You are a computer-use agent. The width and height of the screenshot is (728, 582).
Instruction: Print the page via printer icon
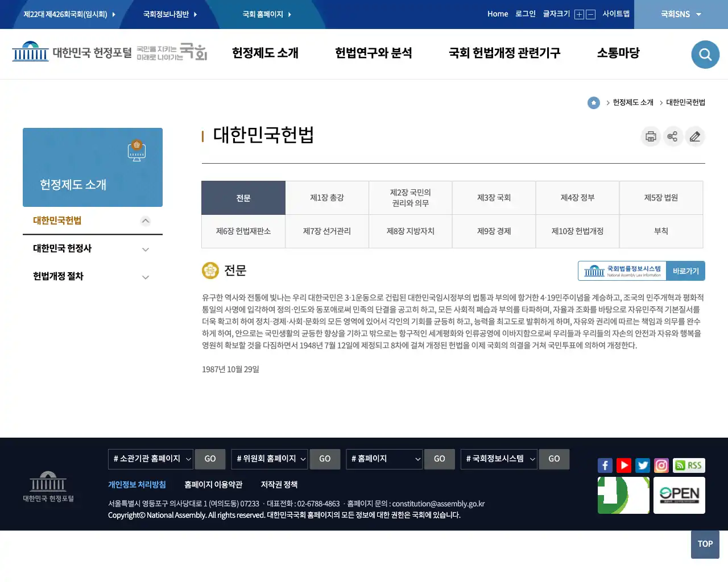coord(651,136)
